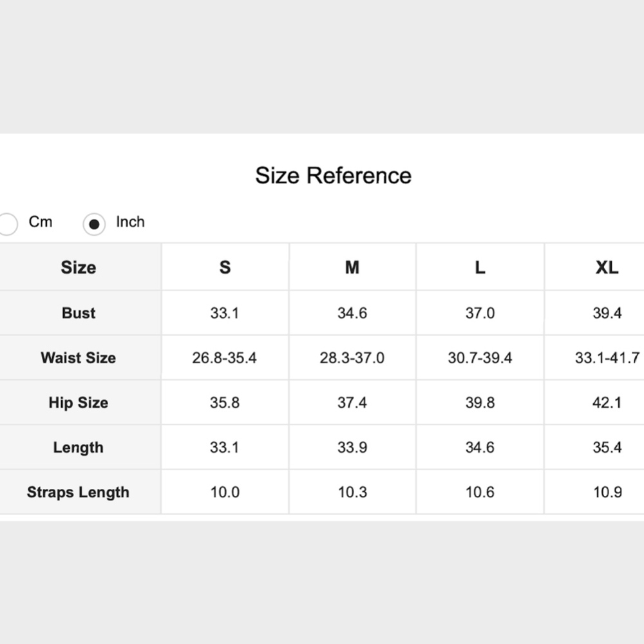Click the Hip Size row label
The width and height of the screenshot is (644, 644).
[79, 402]
